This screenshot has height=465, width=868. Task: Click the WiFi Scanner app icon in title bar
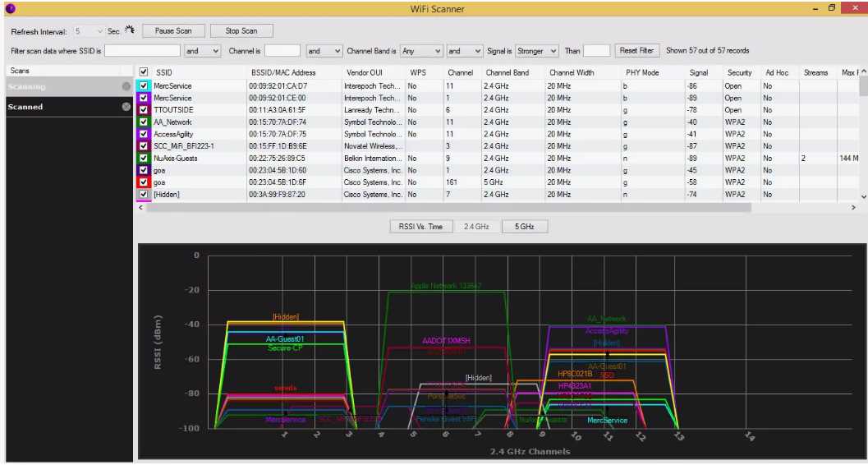(10, 9)
